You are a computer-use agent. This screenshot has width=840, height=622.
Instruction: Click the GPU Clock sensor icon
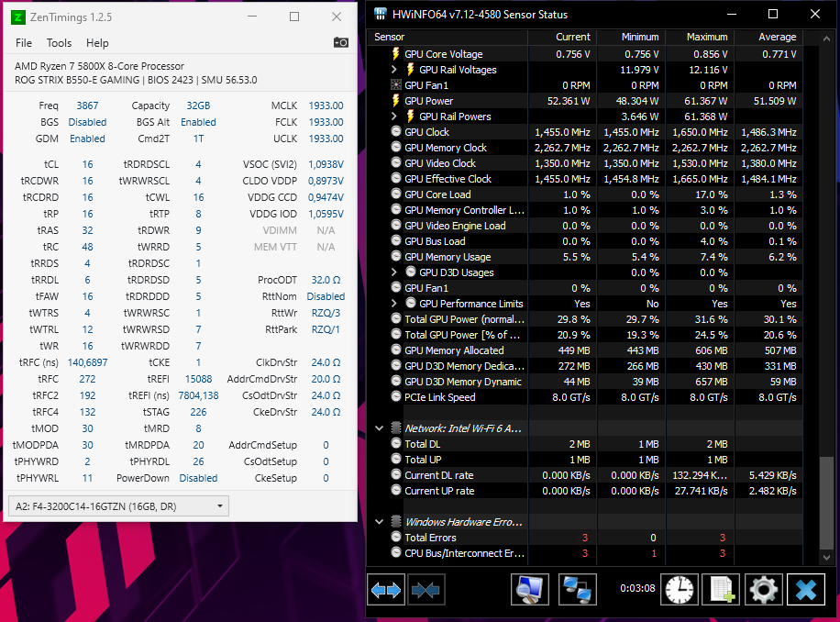coord(396,131)
